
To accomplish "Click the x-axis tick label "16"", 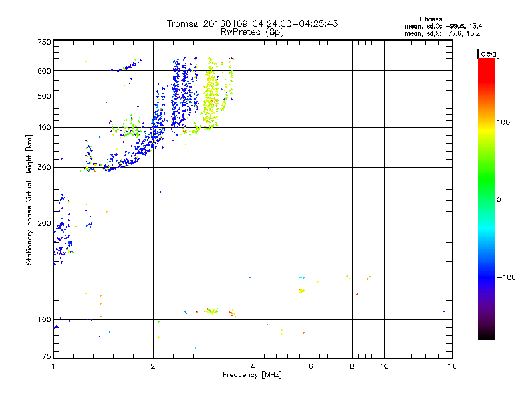I will click(452, 366).
